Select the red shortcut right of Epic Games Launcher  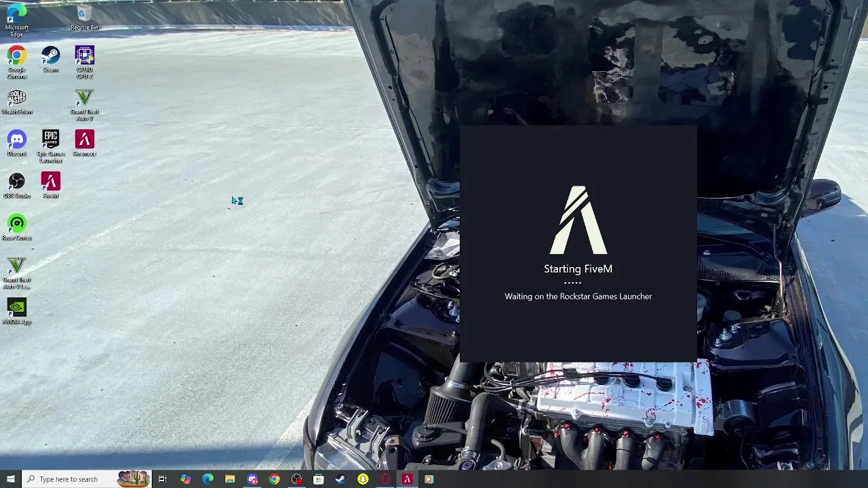coord(84,143)
